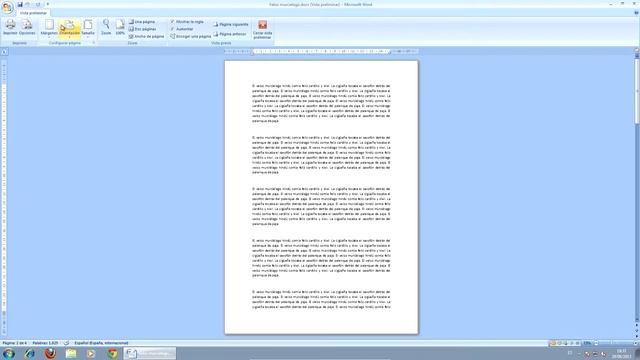Print with the Imprimir button
Image resolution: width=640 pixels, height=360 pixels.
point(10,27)
